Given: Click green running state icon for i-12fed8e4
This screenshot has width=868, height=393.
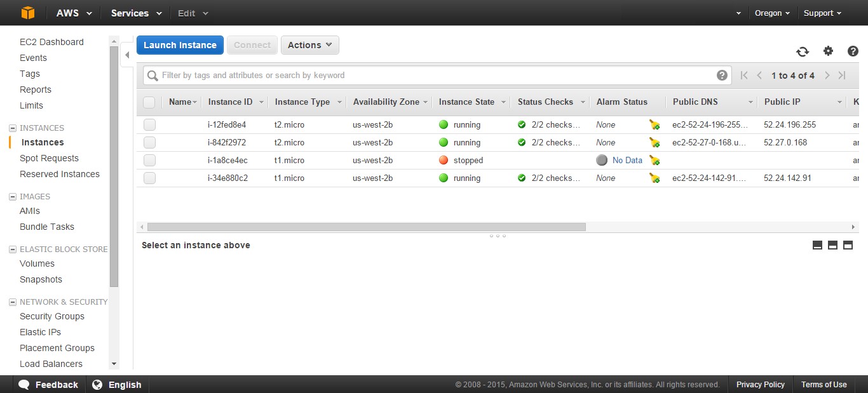Looking at the screenshot, I should point(444,125).
